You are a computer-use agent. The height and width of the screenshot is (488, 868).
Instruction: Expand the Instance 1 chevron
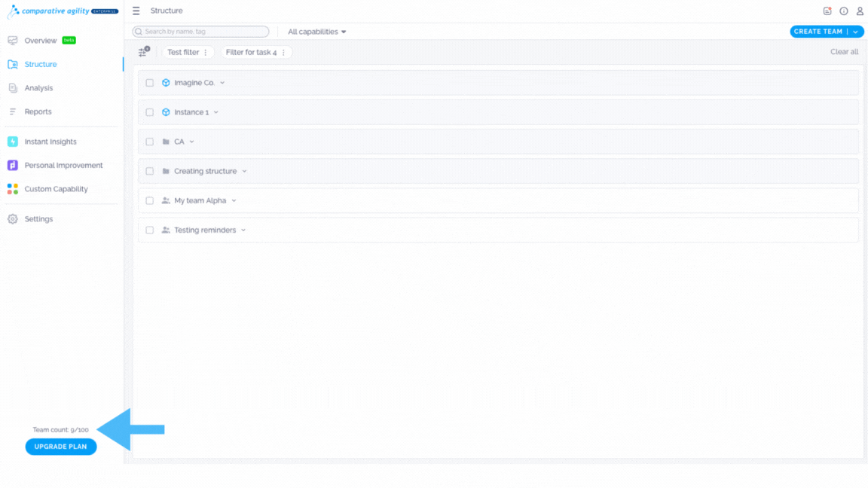(216, 112)
